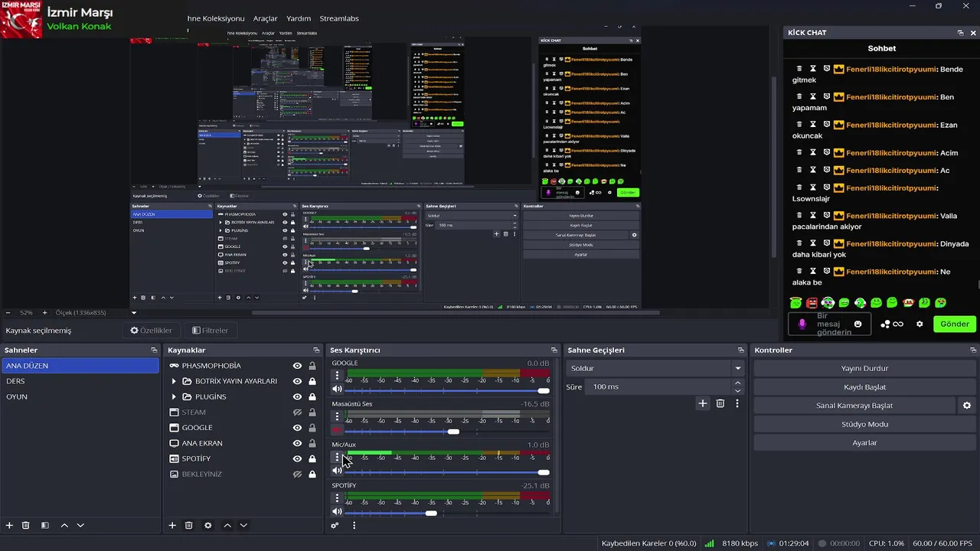The width and height of the screenshot is (980, 551).
Task: Mute the Mic/Aux channel
Action: pos(337,471)
